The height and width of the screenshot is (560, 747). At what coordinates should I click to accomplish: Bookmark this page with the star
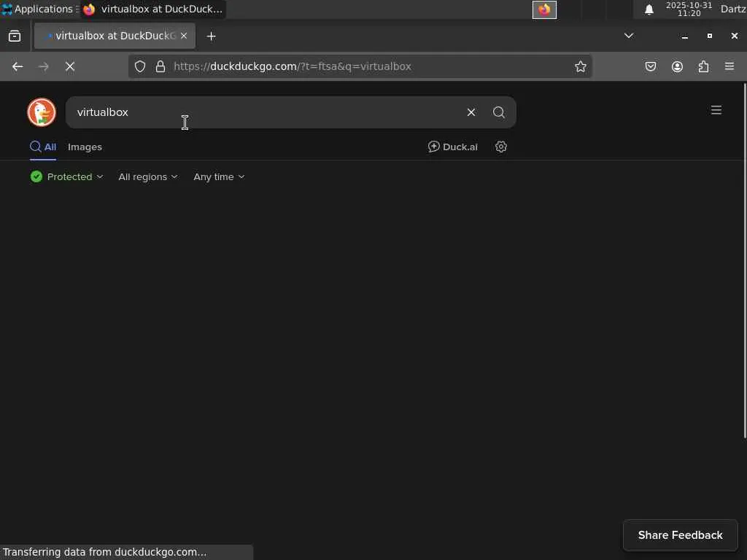tap(580, 66)
